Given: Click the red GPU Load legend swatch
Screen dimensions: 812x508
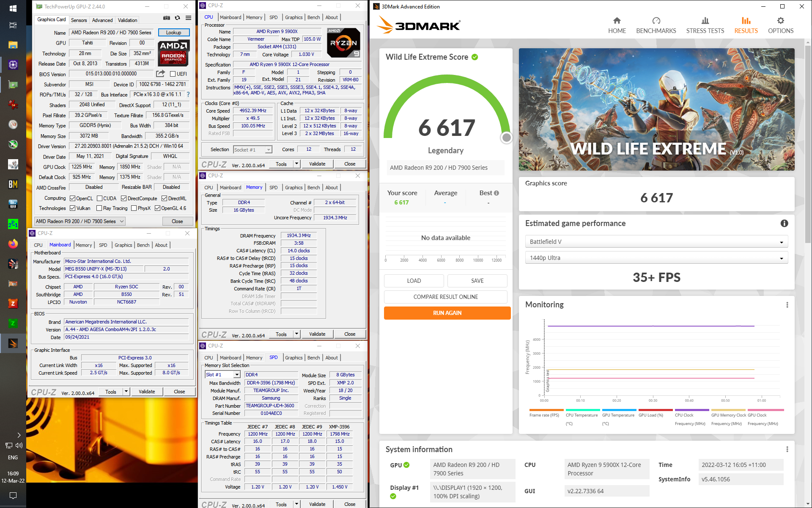Looking at the screenshot, I should pos(656,410).
